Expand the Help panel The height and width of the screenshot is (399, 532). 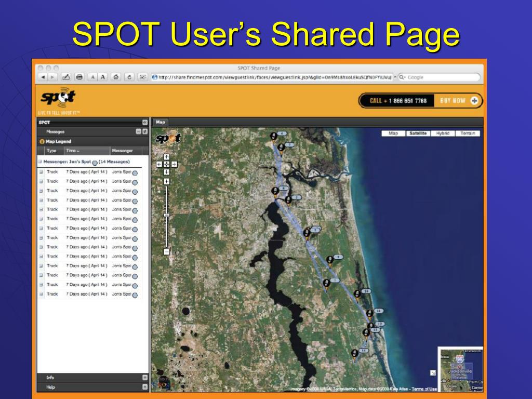click(x=145, y=387)
